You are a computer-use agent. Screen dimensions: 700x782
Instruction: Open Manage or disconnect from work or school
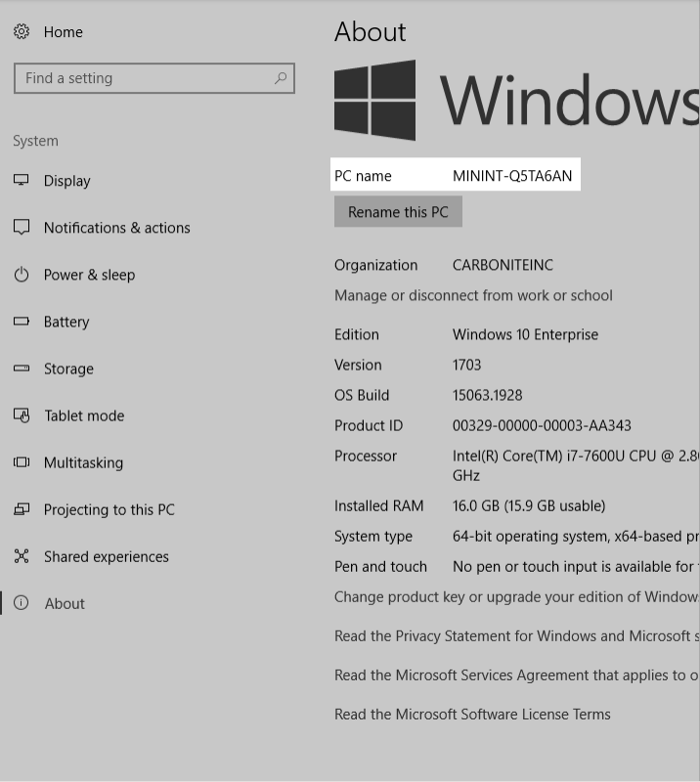473,295
